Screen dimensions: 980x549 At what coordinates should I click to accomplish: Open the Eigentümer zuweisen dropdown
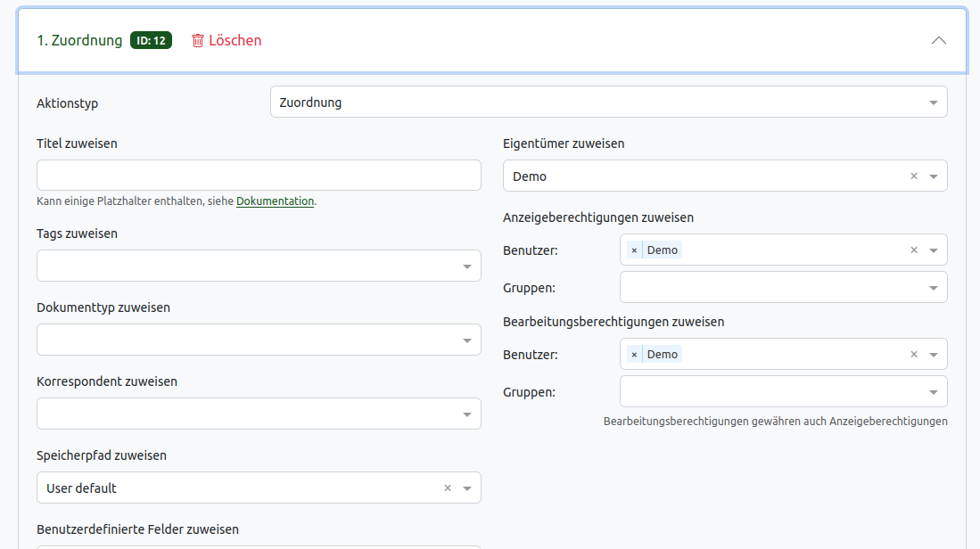click(x=932, y=176)
